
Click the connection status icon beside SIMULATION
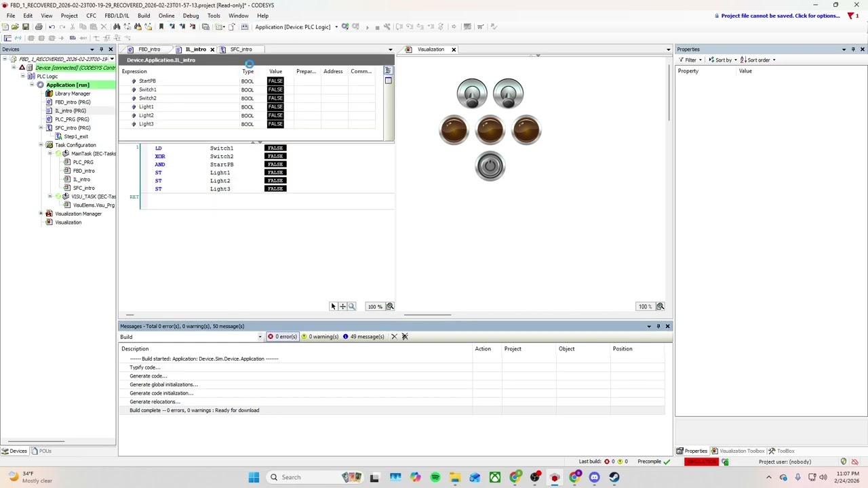[x=725, y=462]
